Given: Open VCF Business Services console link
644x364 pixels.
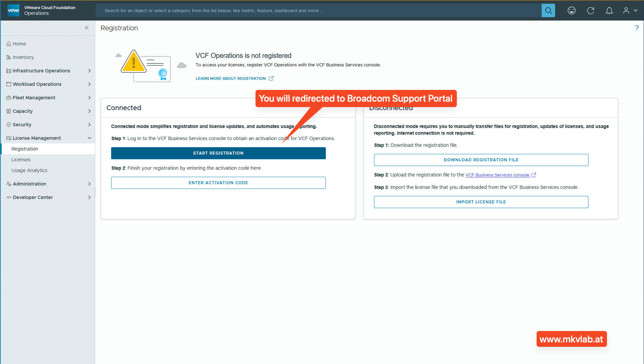Looking at the screenshot, I should tap(498, 175).
